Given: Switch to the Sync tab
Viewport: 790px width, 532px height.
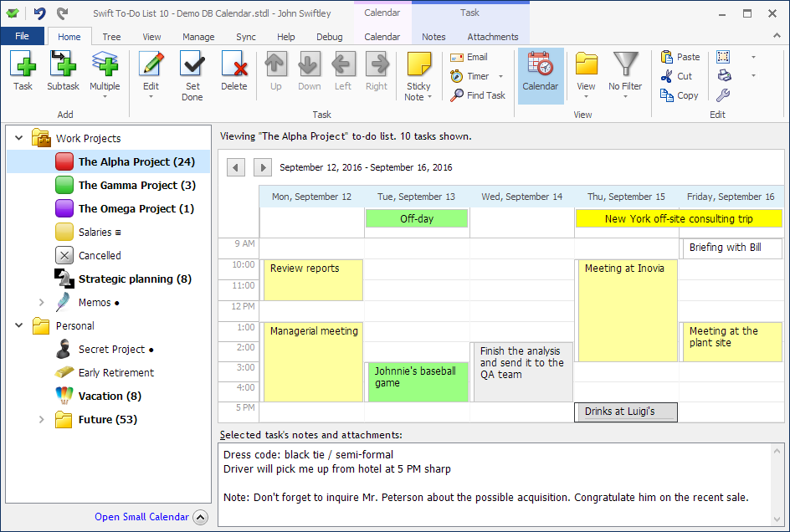Looking at the screenshot, I should (246, 37).
